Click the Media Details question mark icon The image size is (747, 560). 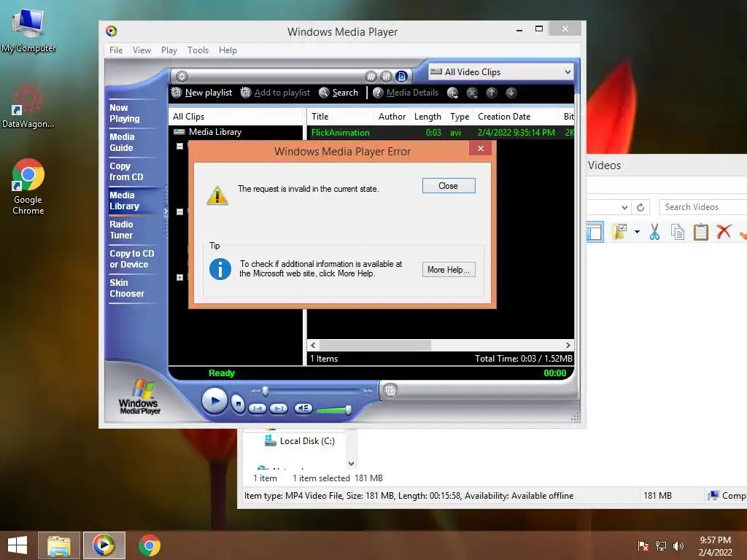378,93
